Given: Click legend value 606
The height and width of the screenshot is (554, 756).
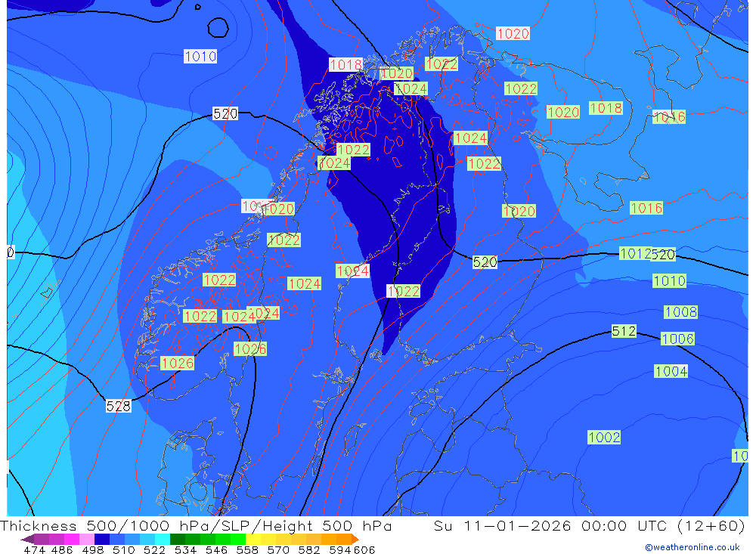Looking at the screenshot, I should 364,550.
